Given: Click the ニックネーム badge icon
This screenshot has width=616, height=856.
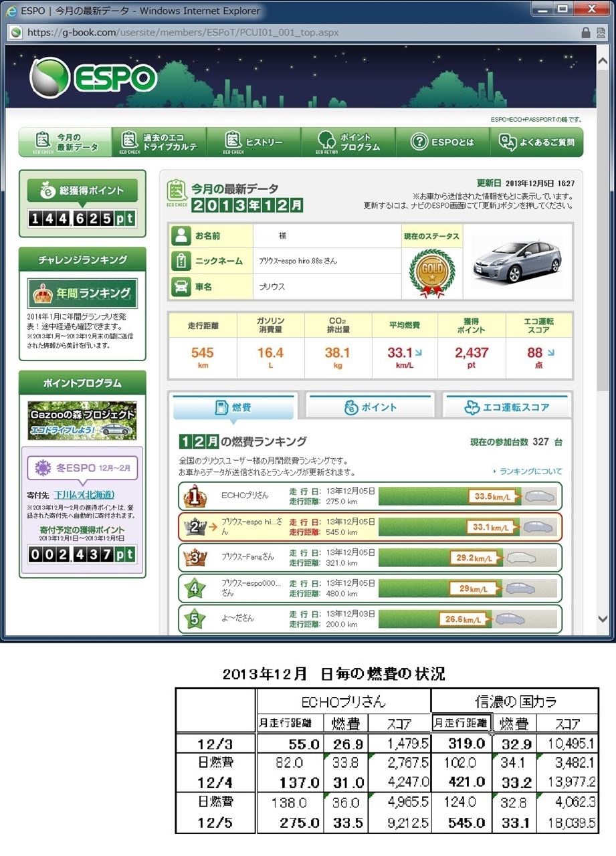Looking at the screenshot, I should [x=181, y=261].
